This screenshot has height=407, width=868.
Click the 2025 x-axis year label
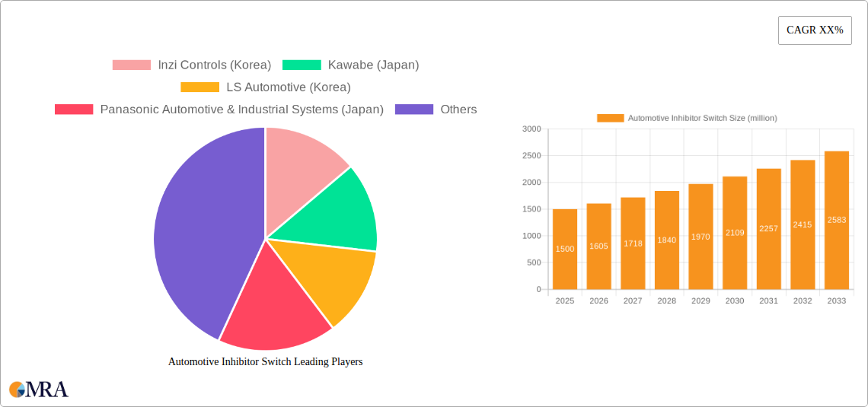(x=565, y=300)
